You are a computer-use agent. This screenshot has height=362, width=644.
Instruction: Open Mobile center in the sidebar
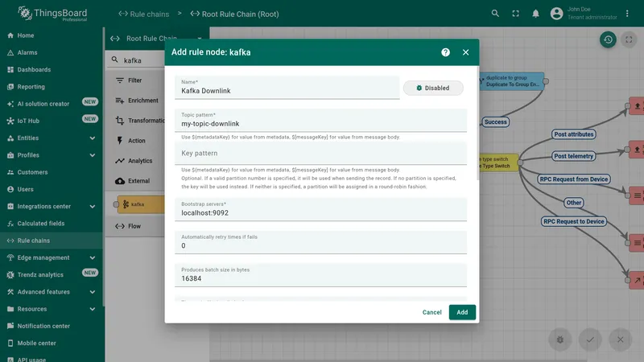52,343
